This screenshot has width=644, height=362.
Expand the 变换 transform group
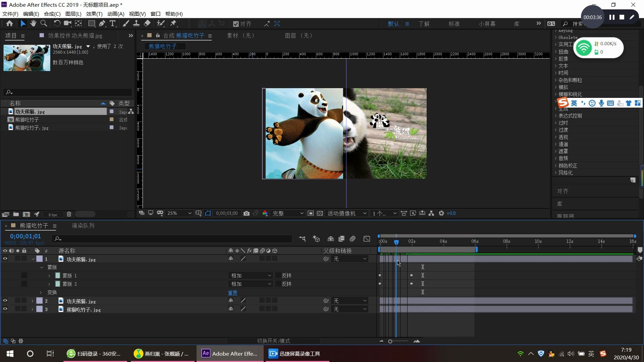tap(41, 293)
